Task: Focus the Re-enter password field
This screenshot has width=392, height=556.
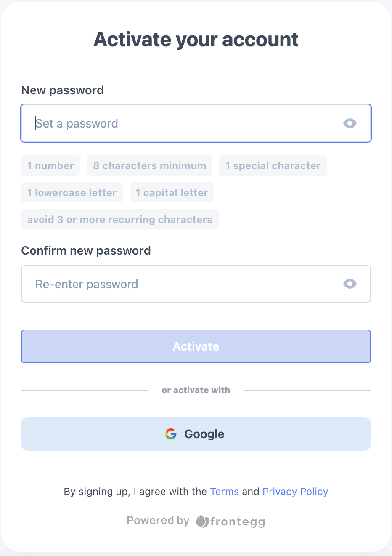Action: [185, 284]
